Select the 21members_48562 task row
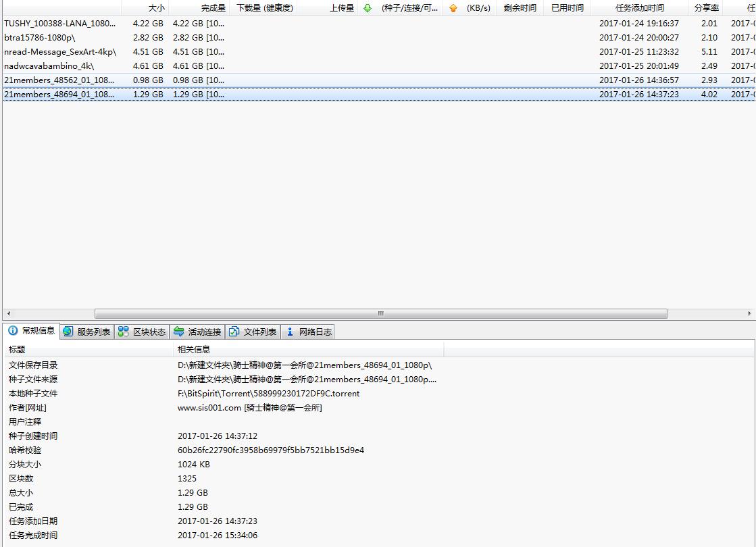 (x=59, y=80)
